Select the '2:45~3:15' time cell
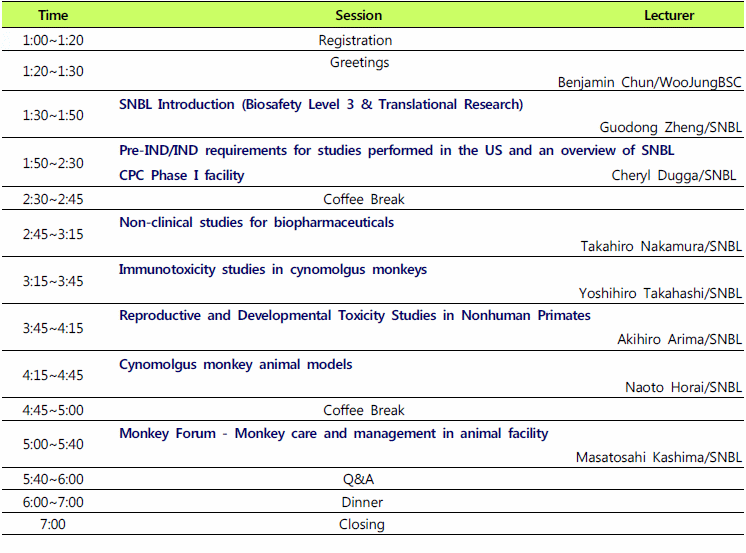 pos(53,234)
